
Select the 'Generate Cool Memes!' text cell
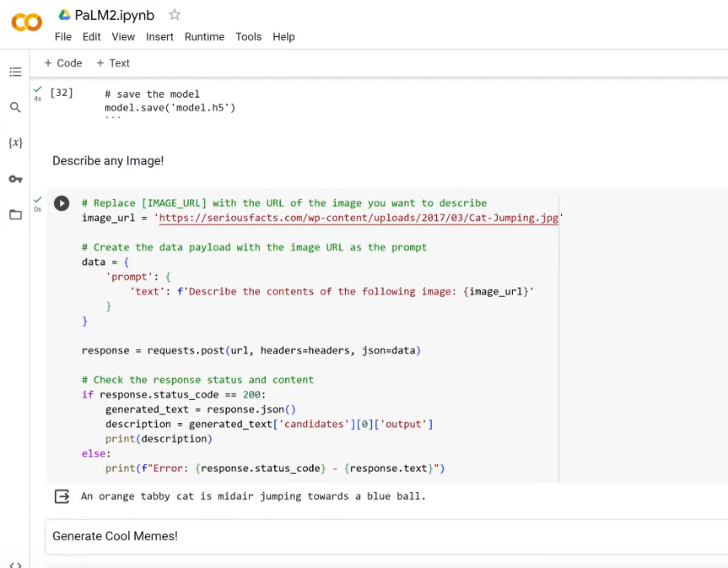click(x=115, y=536)
